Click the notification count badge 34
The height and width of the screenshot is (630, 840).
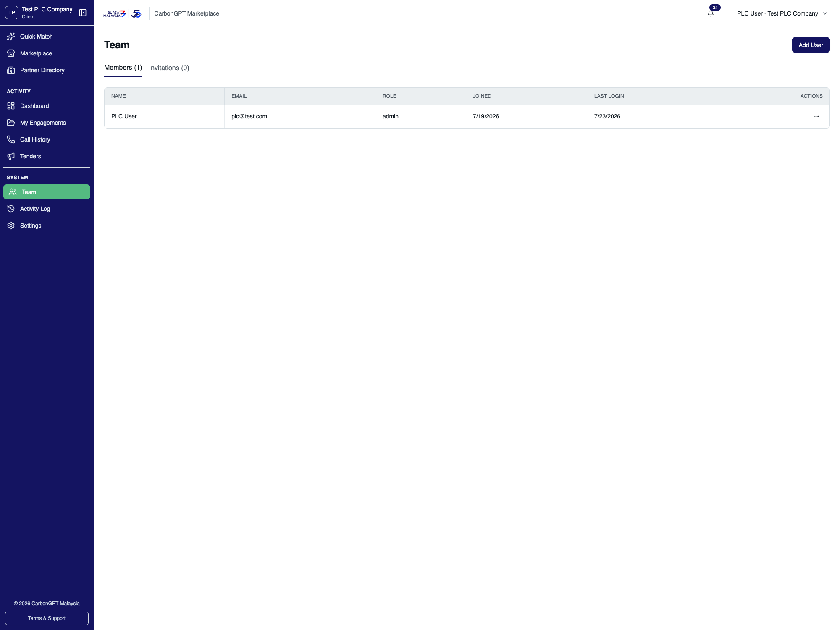coord(715,8)
